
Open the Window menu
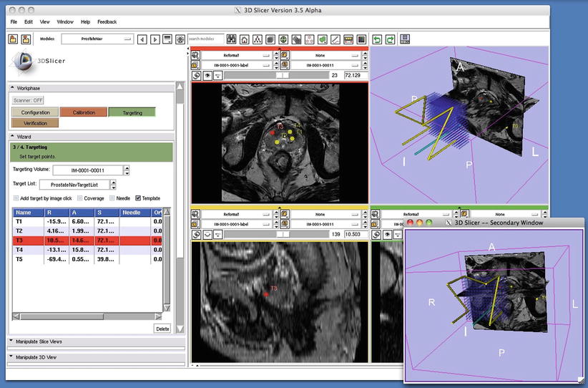pyautogui.click(x=64, y=22)
